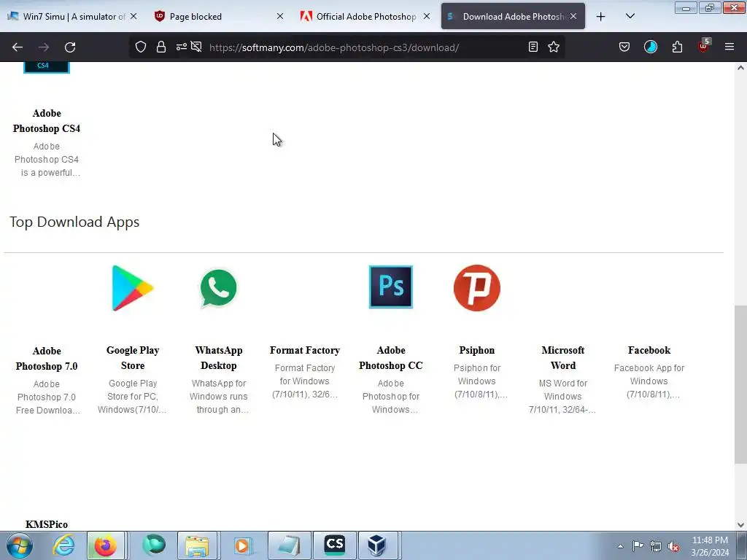Reload the current page

pyautogui.click(x=70, y=47)
